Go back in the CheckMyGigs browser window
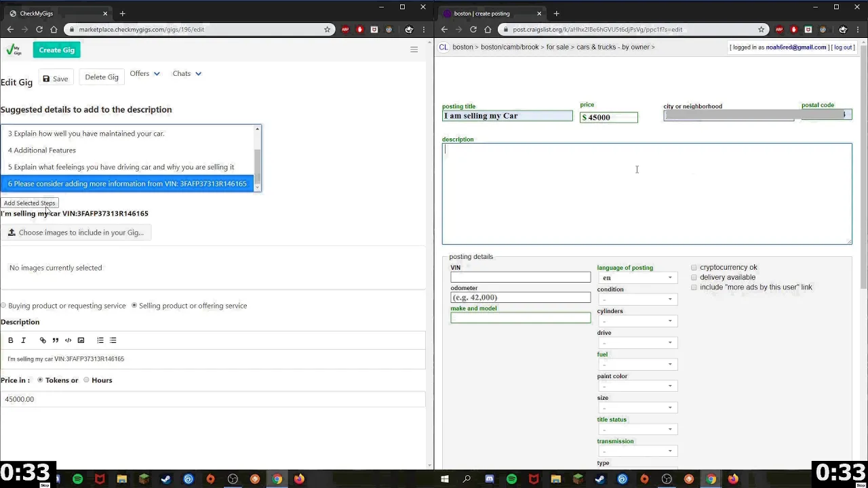Viewport: 868px width, 488px height. coord(10,29)
